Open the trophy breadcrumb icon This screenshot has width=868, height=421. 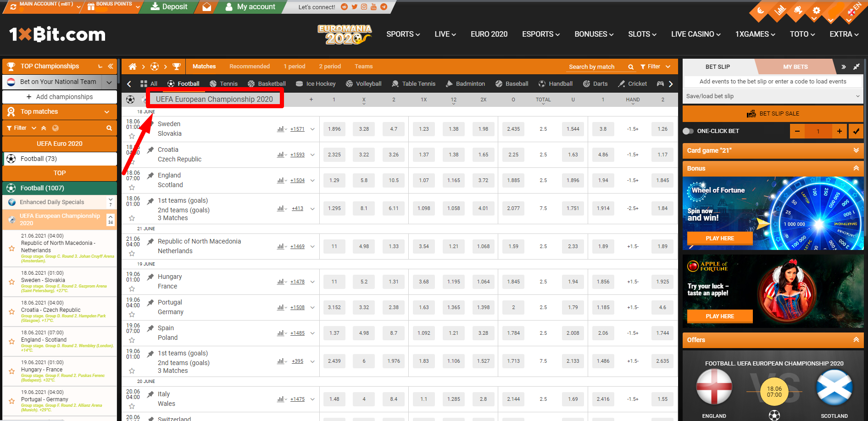pos(176,66)
